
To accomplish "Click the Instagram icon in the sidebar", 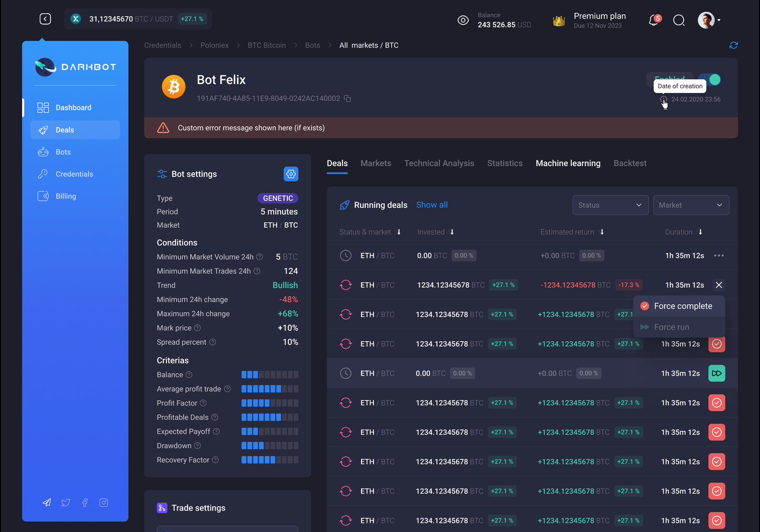I will [104, 503].
